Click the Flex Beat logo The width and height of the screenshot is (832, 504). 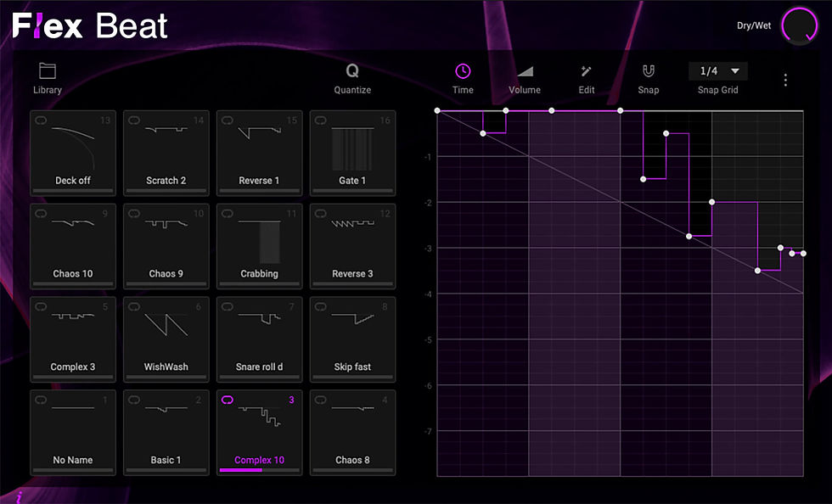(x=90, y=25)
